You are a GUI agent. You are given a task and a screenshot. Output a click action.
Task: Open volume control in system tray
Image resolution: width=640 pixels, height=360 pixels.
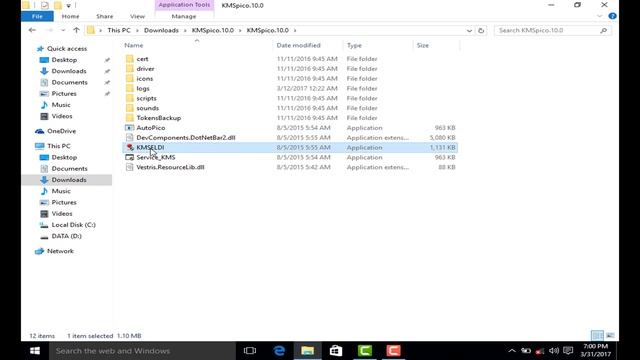pos(553,351)
